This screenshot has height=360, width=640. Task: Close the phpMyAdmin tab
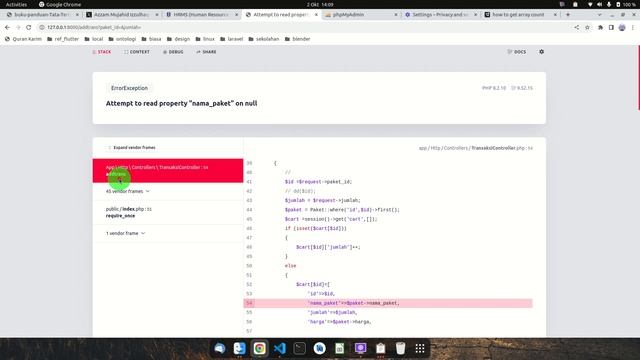[396, 15]
